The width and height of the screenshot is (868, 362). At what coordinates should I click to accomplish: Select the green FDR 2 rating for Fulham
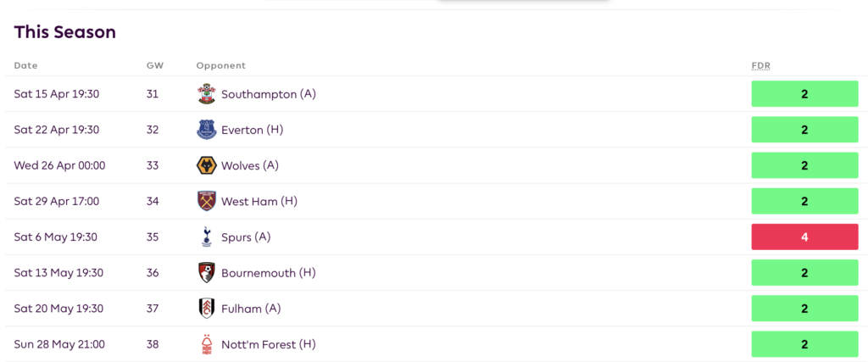point(804,309)
